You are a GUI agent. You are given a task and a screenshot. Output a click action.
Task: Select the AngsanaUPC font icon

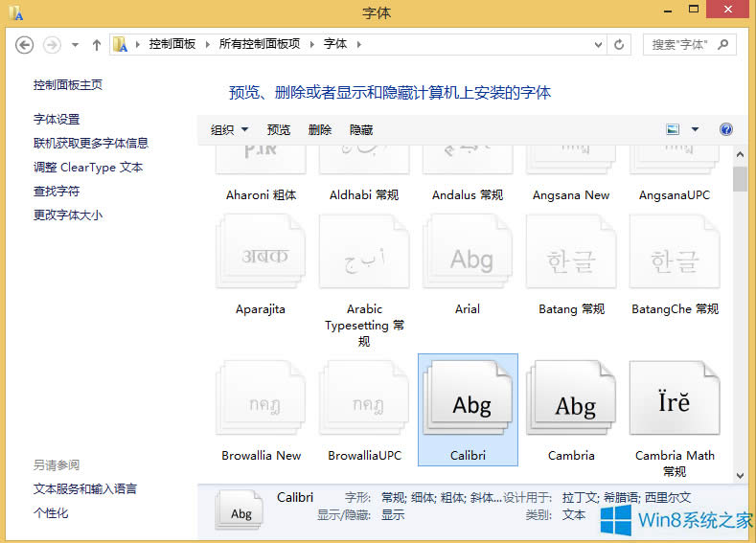[x=675, y=160]
